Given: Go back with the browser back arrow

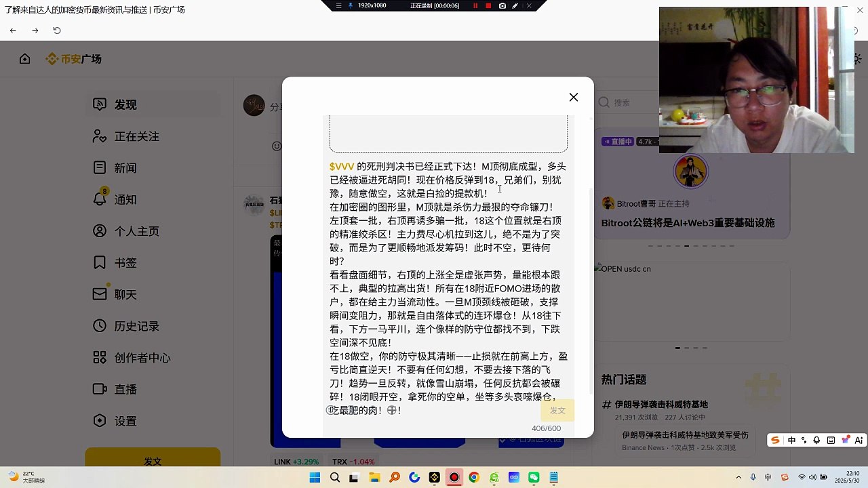Looking at the screenshot, I should [x=13, y=30].
